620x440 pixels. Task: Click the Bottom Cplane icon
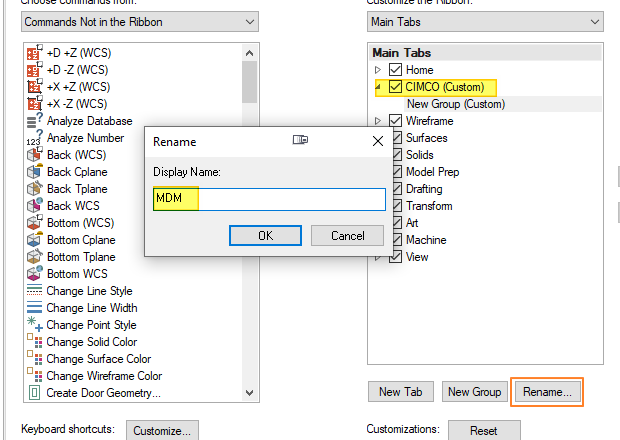coord(34,240)
